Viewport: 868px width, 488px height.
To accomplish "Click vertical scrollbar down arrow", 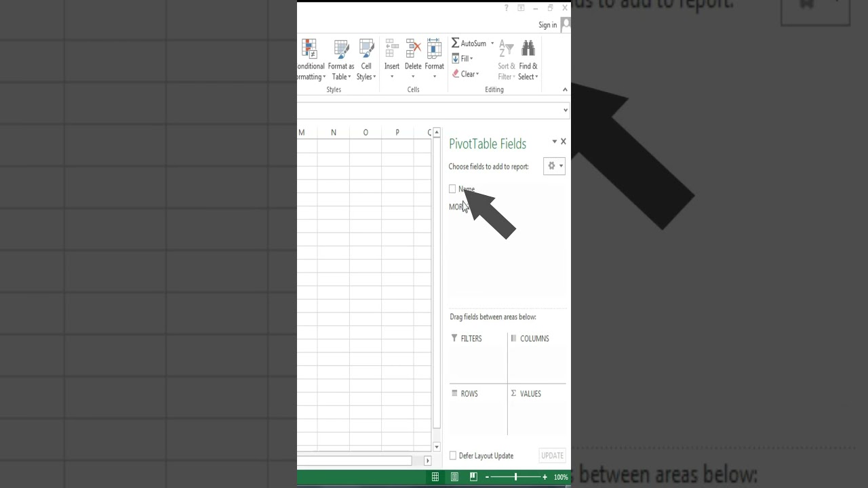I will (436, 447).
